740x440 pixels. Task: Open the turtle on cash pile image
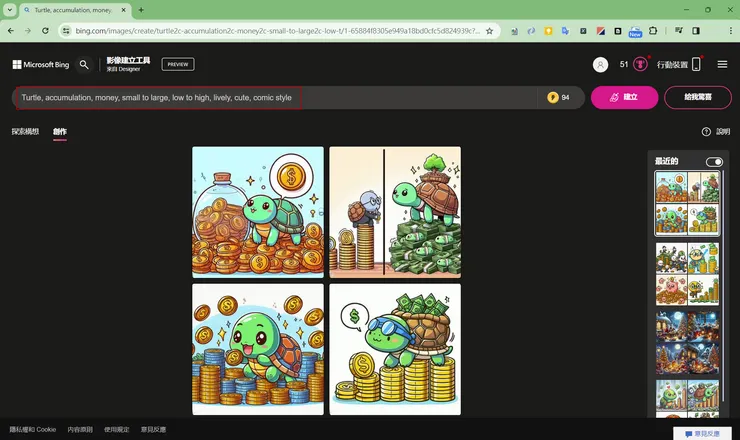coord(395,212)
